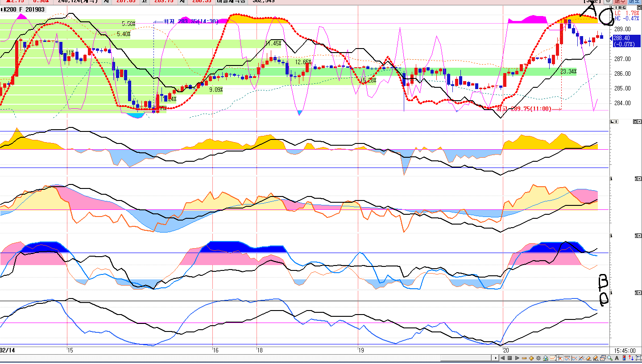Click the reverse playback arrow in bottom toolbar

(502, 358)
